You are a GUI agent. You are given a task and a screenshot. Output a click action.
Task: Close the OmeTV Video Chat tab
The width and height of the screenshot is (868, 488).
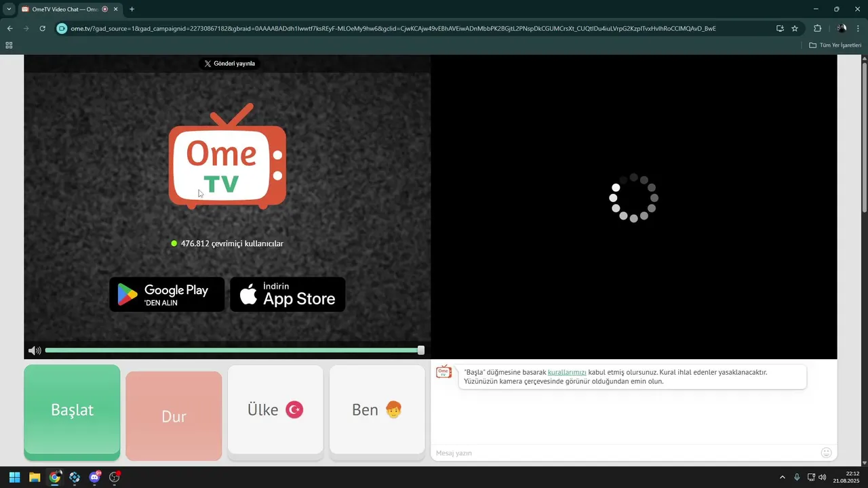[x=116, y=9]
